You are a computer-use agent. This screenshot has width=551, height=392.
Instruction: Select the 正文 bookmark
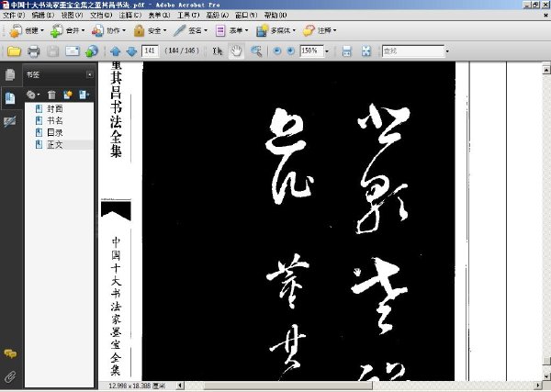tap(55, 144)
